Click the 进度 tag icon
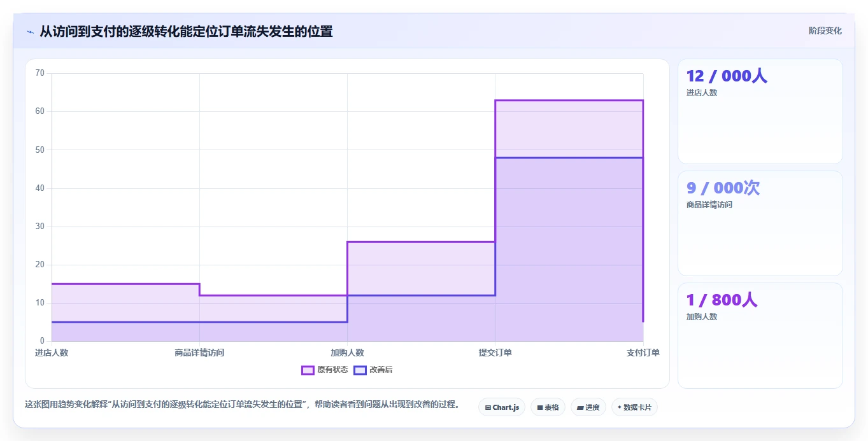 tap(580, 407)
